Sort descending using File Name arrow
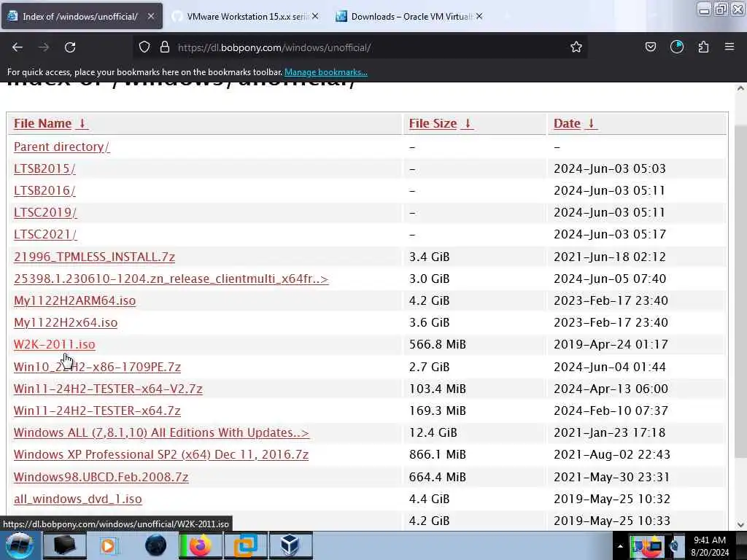The height and width of the screenshot is (560, 747). pyautogui.click(x=82, y=123)
